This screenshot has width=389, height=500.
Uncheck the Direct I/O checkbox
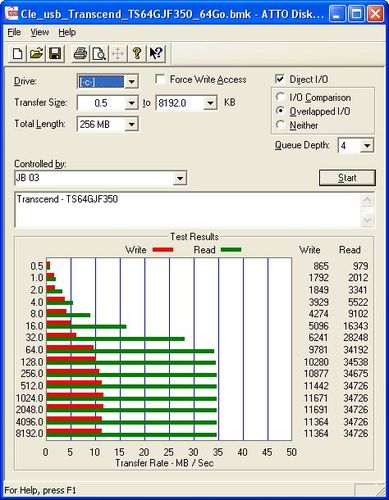click(x=280, y=79)
